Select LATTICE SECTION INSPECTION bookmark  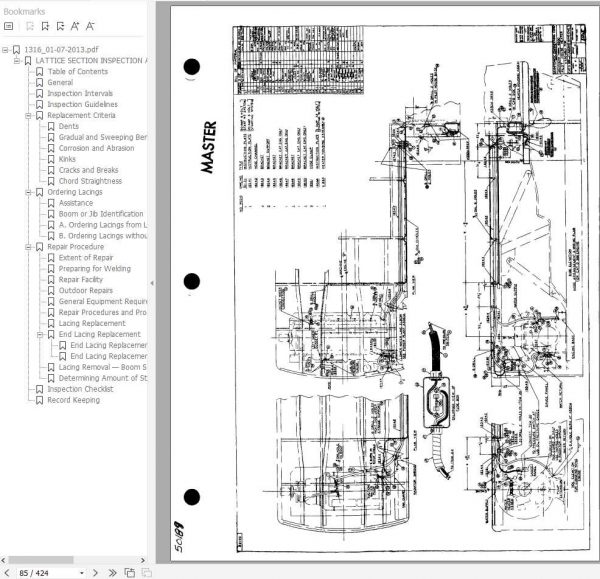[x=91, y=61]
